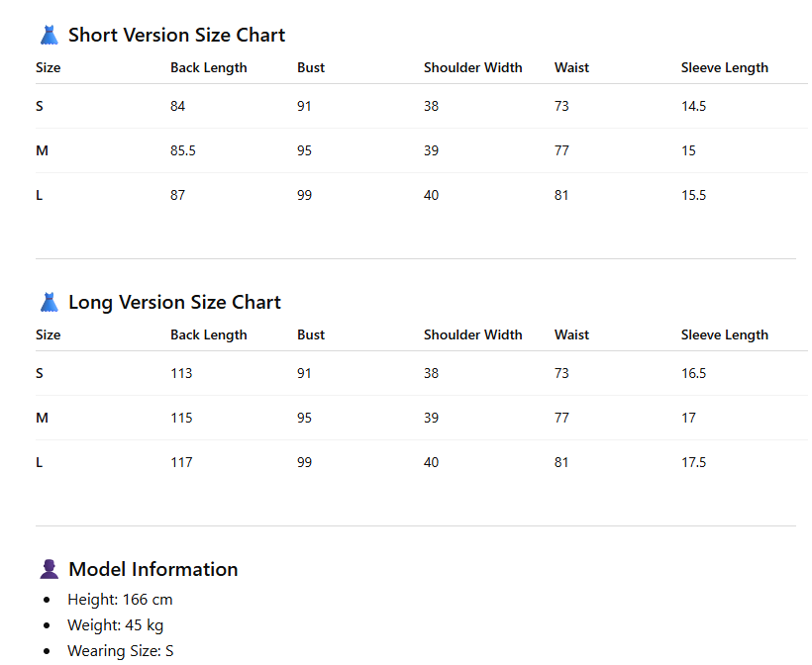This screenshot has height=665, width=812.
Task: Click the dress icon beside Long Version Size Chart
Action: [50, 302]
